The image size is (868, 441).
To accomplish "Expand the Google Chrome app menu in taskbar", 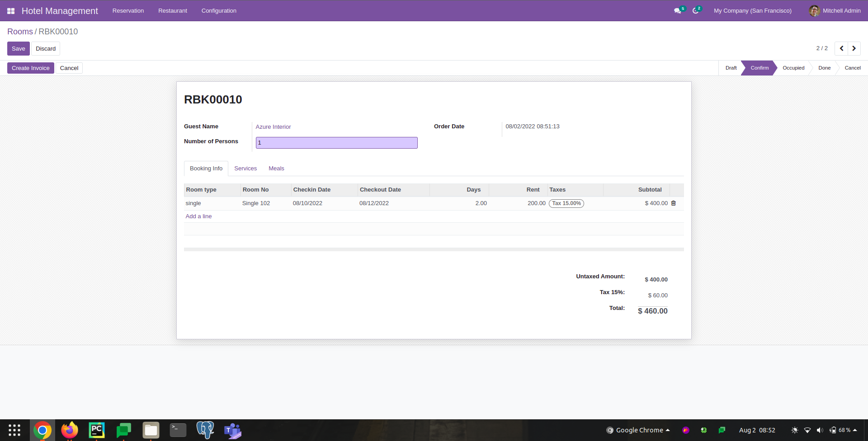I will point(638,430).
